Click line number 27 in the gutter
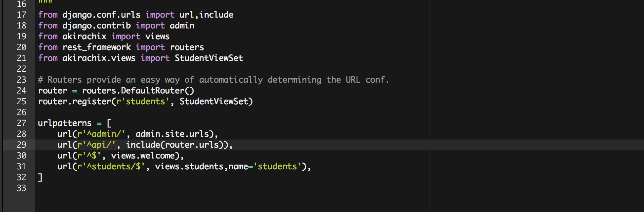Viewport: 644px width, 212px height. (x=21, y=123)
